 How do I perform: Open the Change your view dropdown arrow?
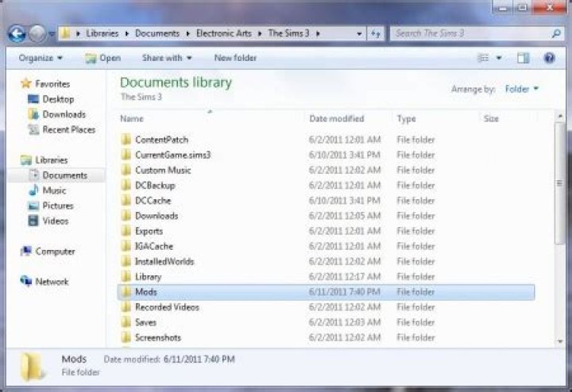pos(499,58)
